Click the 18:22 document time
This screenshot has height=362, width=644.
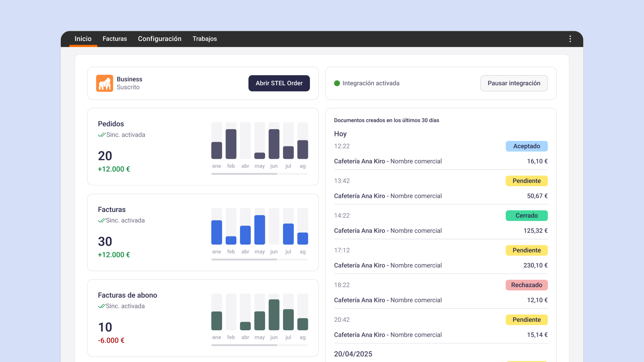click(342, 285)
